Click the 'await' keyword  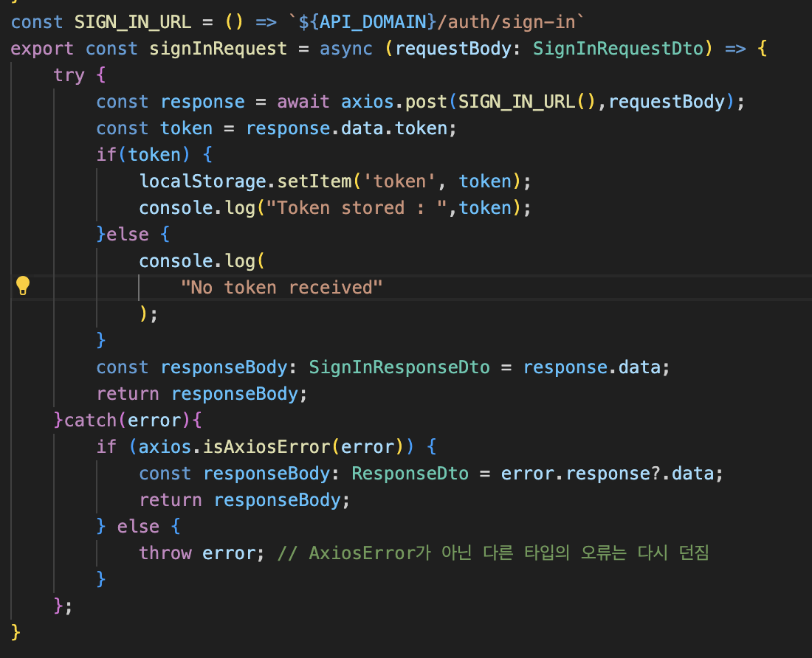(303, 102)
